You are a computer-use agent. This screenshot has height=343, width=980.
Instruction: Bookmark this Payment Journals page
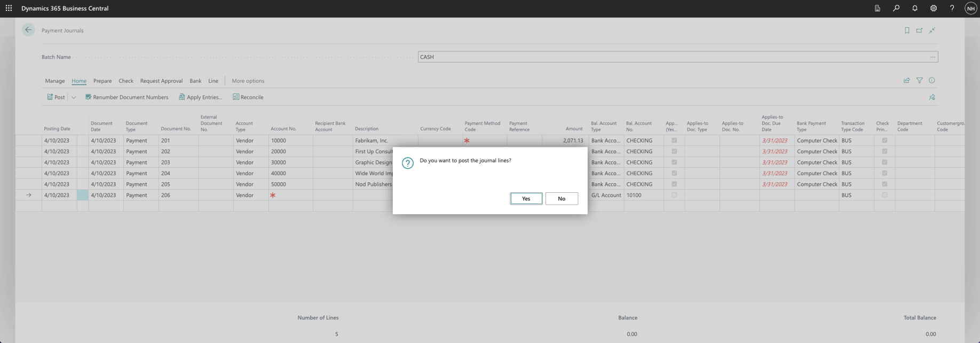point(907,30)
